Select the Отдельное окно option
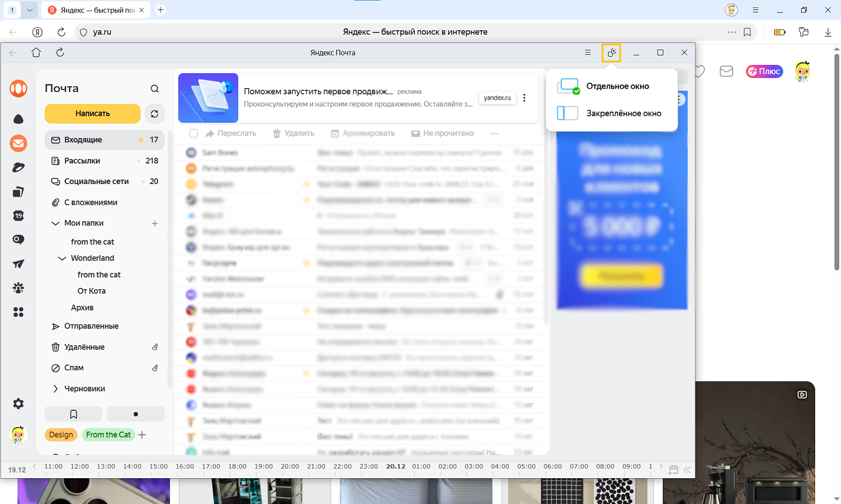Image resolution: width=841 pixels, height=504 pixels. (617, 86)
